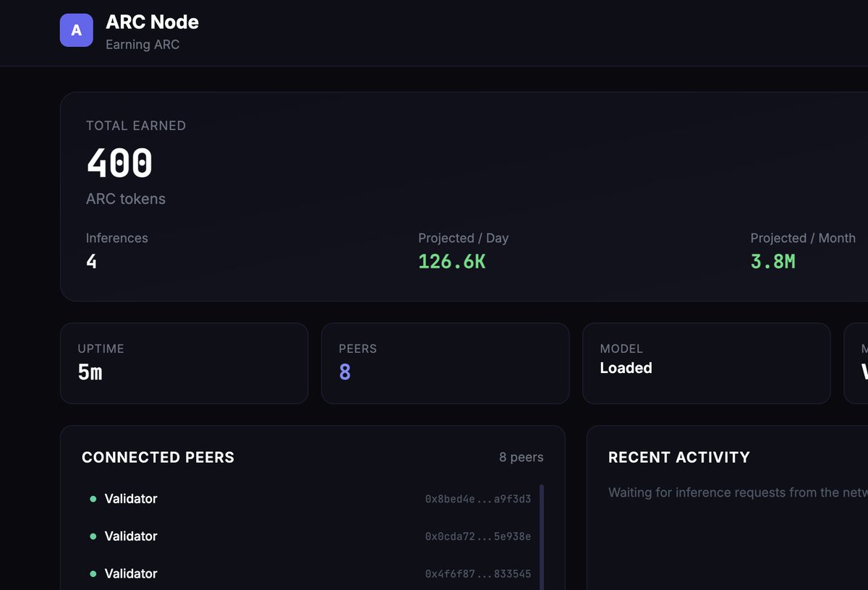Viewport: 868px width, 590px height.
Task: Click green status dot beside 0x0cda72...5e938e
Action: (x=93, y=536)
